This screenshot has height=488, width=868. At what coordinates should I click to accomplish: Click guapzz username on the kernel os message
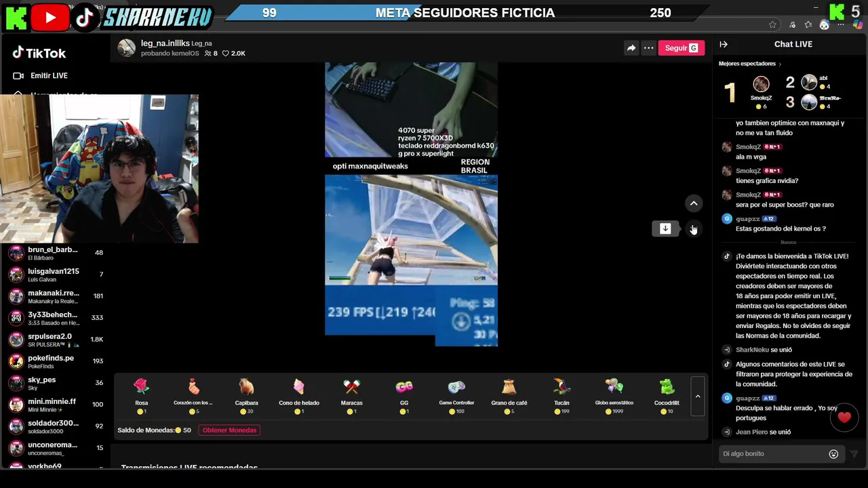pos(748,219)
